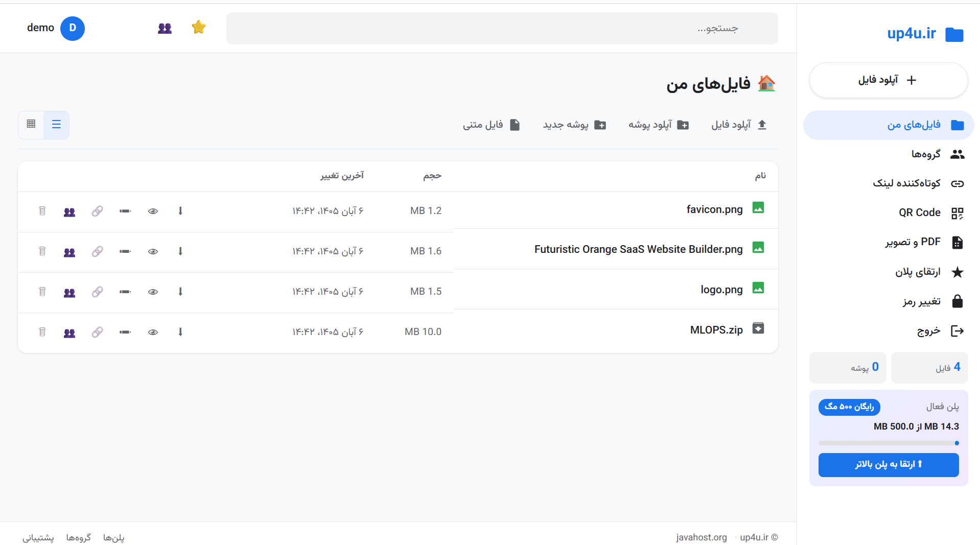
Task: Rename favicon.png using its rename icon
Action: point(125,211)
